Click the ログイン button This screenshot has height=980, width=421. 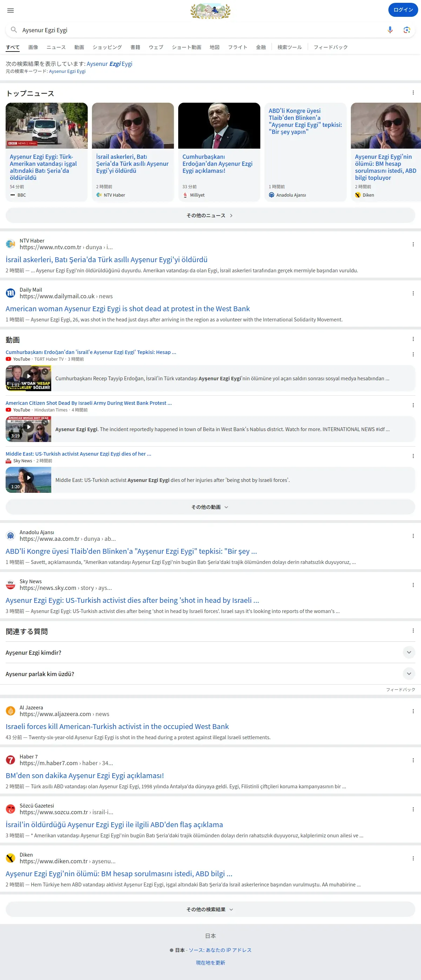(x=403, y=10)
